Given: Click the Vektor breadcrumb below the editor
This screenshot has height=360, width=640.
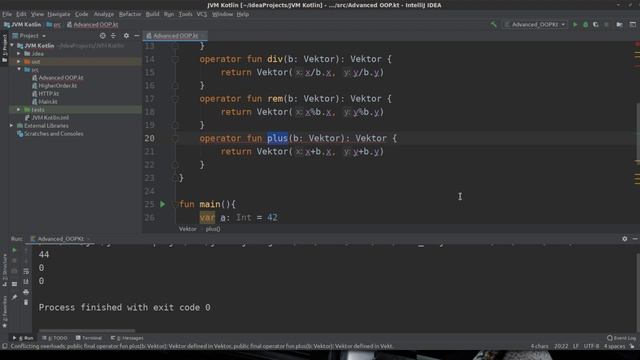Looking at the screenshot, I should [188, 229].
